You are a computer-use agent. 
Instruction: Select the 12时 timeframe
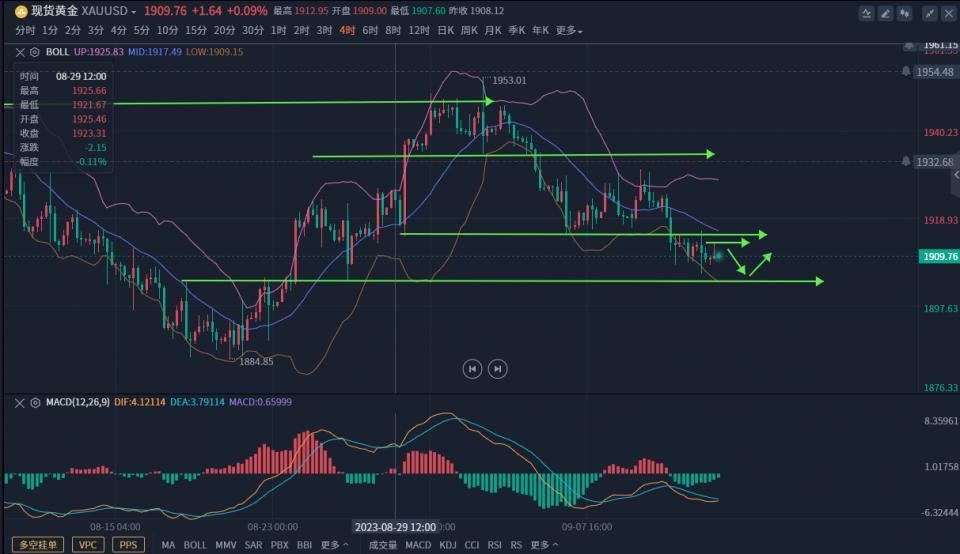tap(419, 30)
